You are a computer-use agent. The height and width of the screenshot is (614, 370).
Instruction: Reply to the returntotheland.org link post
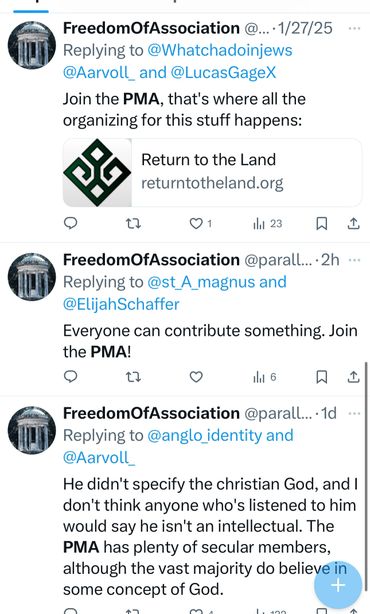tap(70, 223)
